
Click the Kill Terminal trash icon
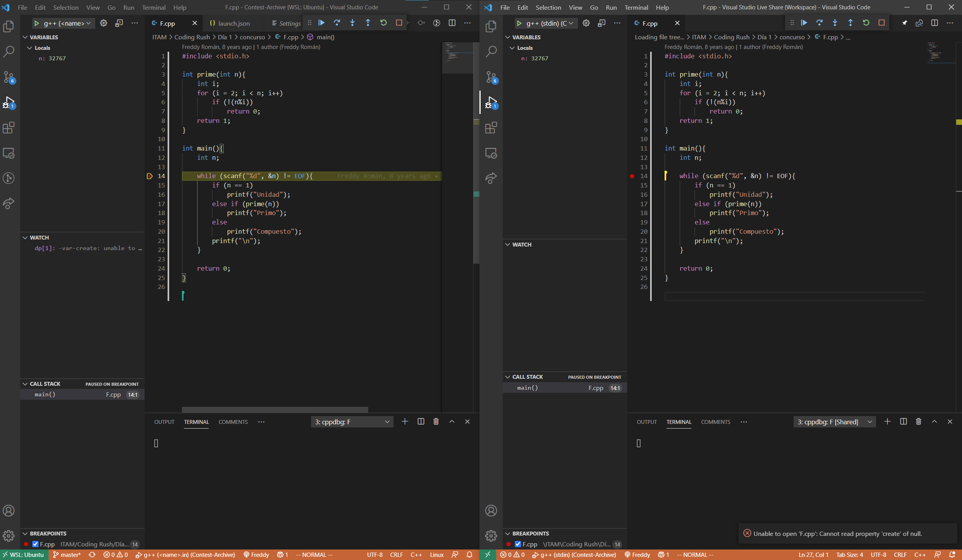[436, 421]
